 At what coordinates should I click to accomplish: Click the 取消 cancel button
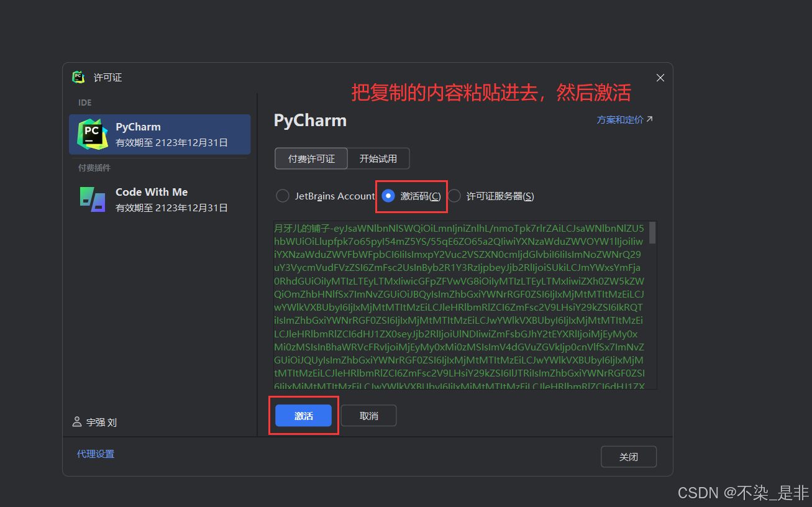click(368, 416)
